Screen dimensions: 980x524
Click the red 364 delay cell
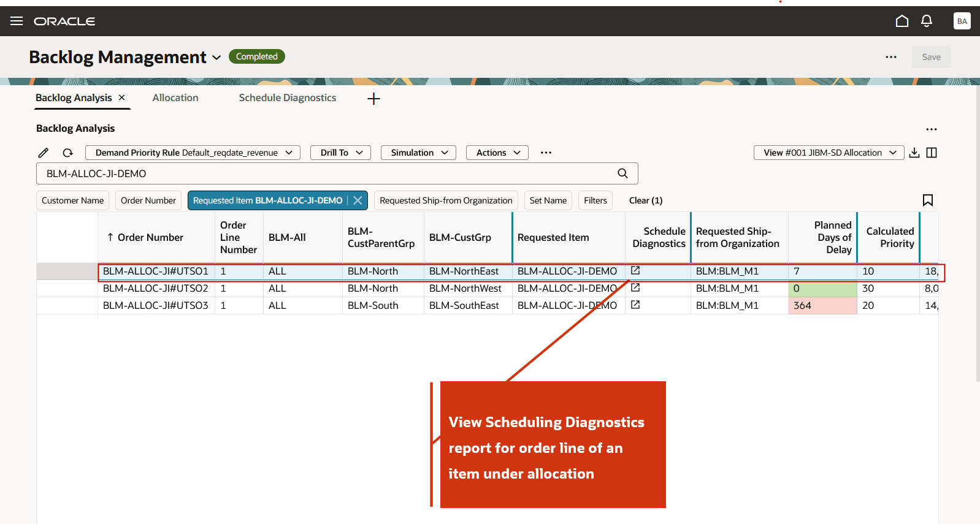[823, 305]
